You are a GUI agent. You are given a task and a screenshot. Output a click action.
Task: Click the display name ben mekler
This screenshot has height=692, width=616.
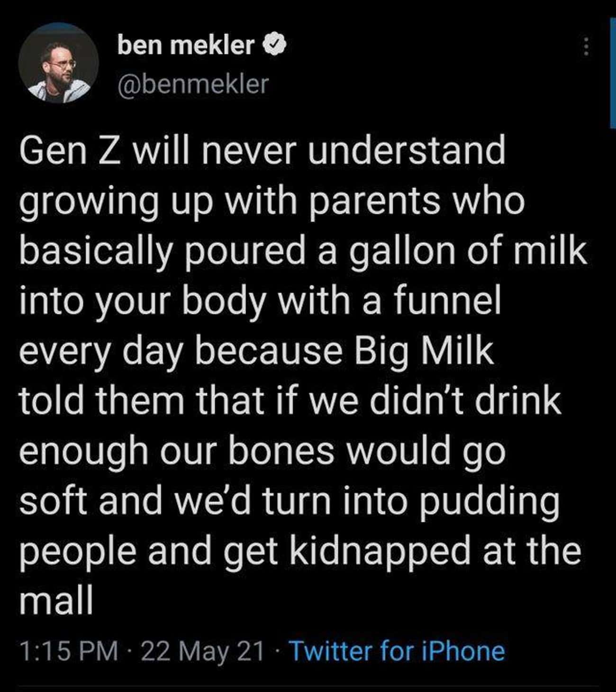point(185,46)
